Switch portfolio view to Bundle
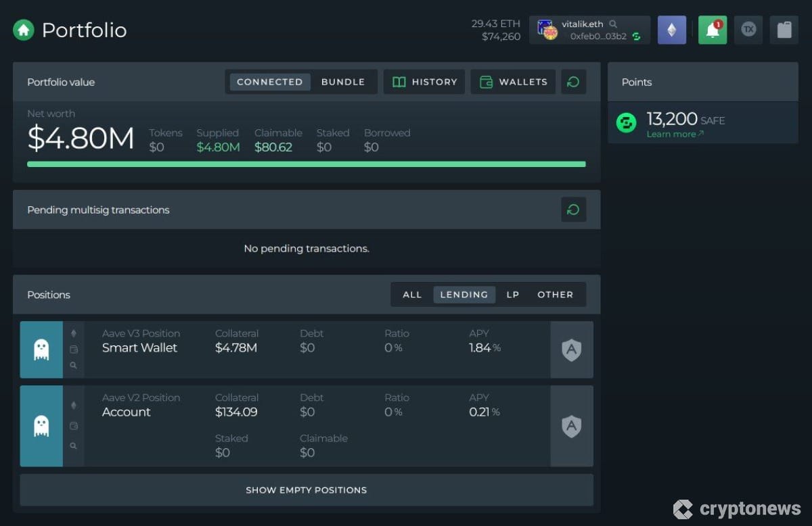 click(x=342, y=82)
